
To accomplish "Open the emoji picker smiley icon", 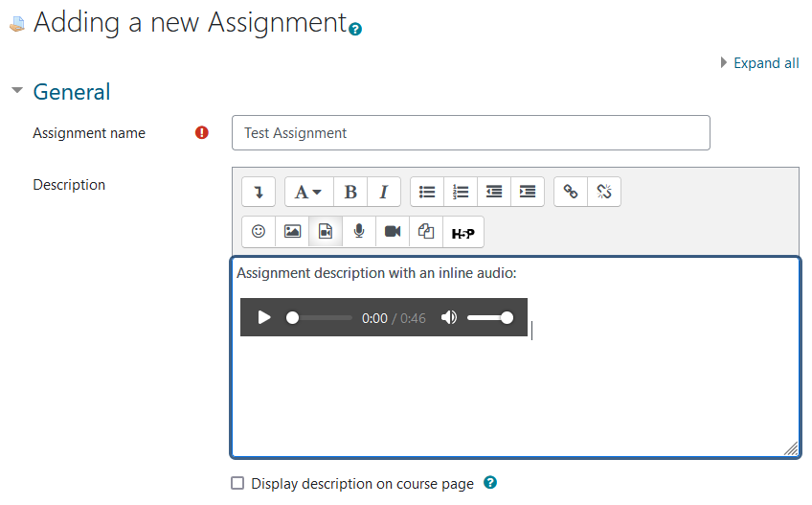I will [259, 231].
